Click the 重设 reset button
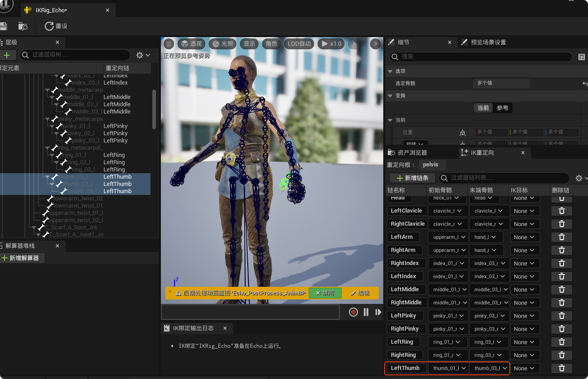Viewport: 588px width, 379px height. tap(56, 26)
